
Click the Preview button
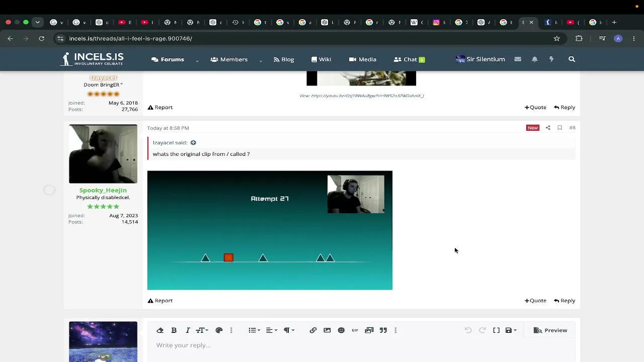click(x=550, y=330)
